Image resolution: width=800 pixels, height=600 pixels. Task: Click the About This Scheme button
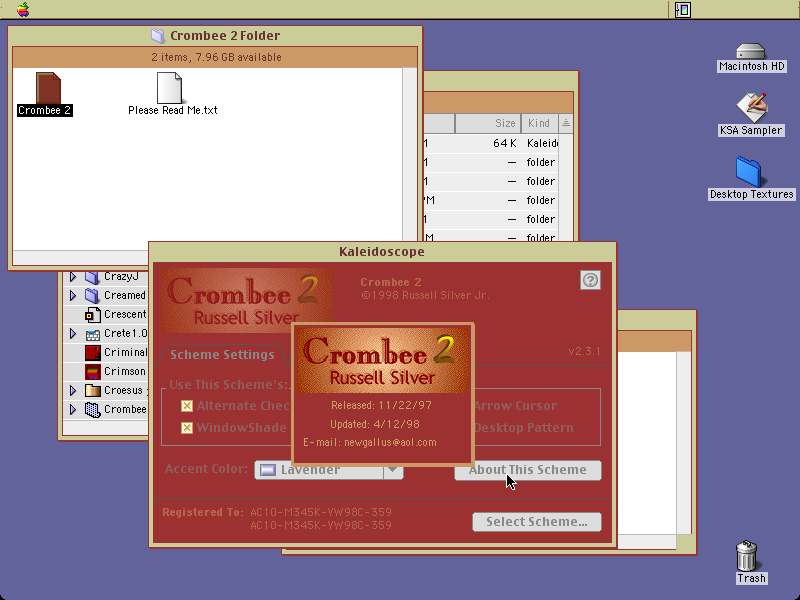coord(528,470)
